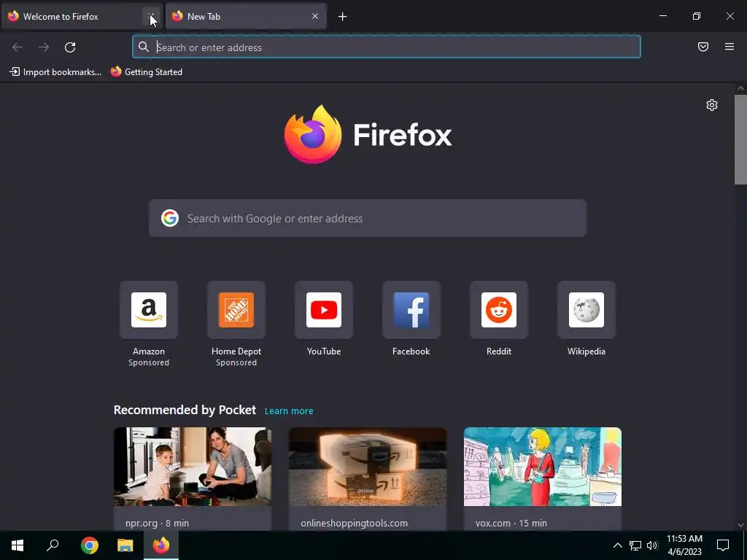Screen dimensions: 747x560
Task: Close the Welcome to Firefox tab
Action: (150, 16)
